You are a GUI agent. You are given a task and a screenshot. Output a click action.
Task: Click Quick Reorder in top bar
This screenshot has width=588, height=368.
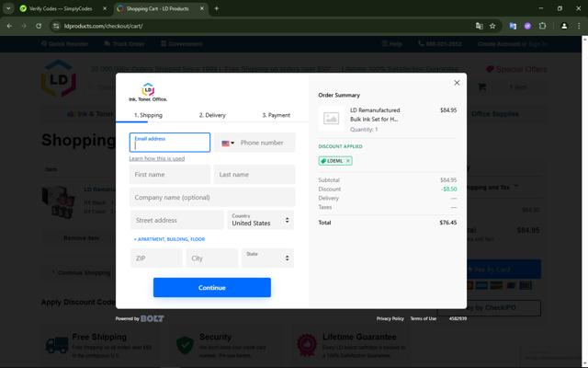point(65,44)
